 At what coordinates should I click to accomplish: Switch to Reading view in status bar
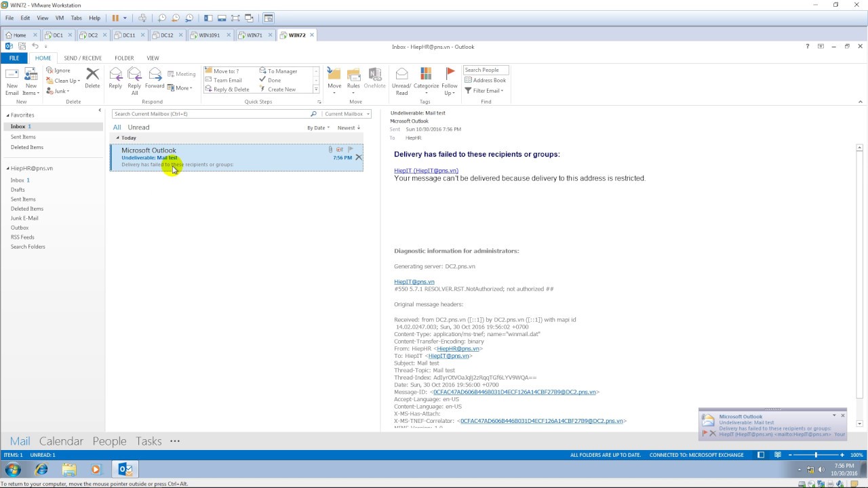point(778,455)
